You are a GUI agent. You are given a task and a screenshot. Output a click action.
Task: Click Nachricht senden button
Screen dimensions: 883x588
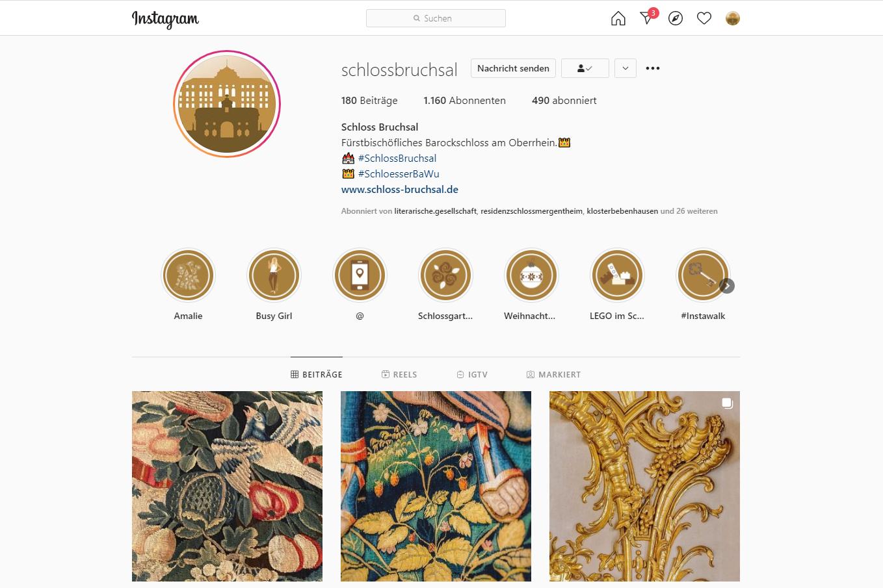click(513, 68)
